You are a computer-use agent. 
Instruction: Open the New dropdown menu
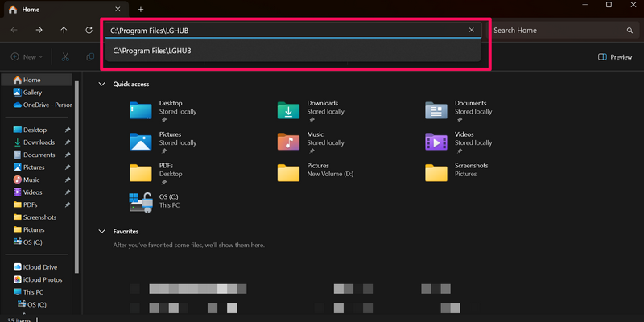[x=28, y=57]
